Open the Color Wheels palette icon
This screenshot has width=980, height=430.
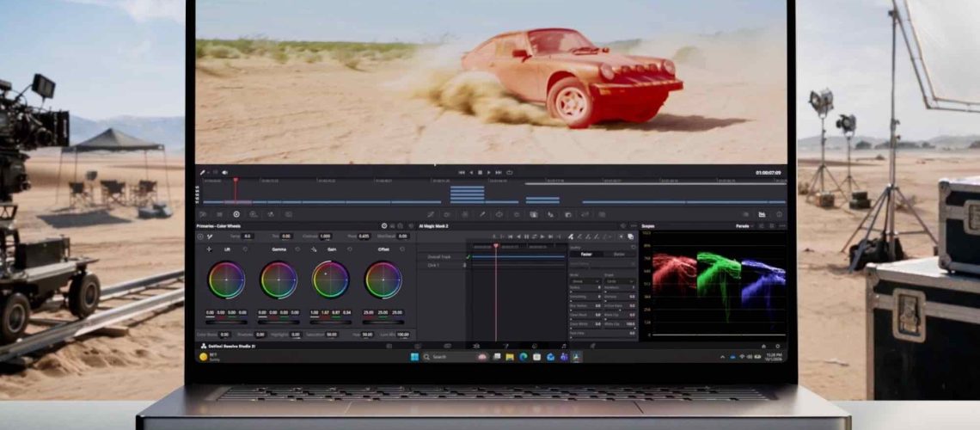pos(236,214)
